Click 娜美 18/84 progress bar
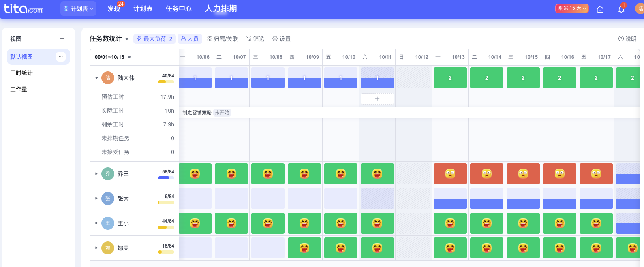Viewport: 644px width, 267px height. 166,252
